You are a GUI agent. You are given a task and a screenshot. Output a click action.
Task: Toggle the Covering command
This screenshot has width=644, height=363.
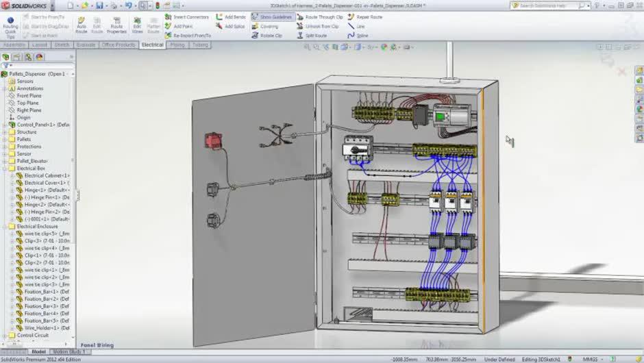tap(264, 26)
